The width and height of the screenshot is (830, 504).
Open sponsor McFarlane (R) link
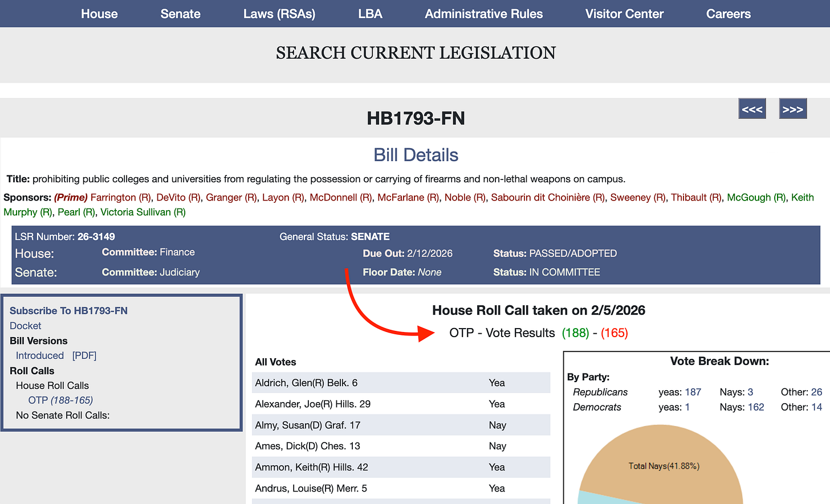click(x=408, y=198)
